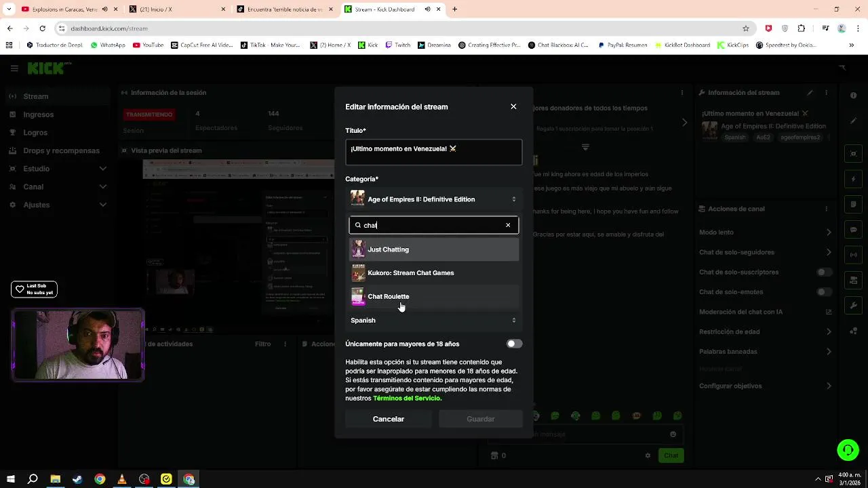The width and height of the screenshot is (868, 488).
Task: Bookmark this page with star icon
Action: [x=746, y=28]
